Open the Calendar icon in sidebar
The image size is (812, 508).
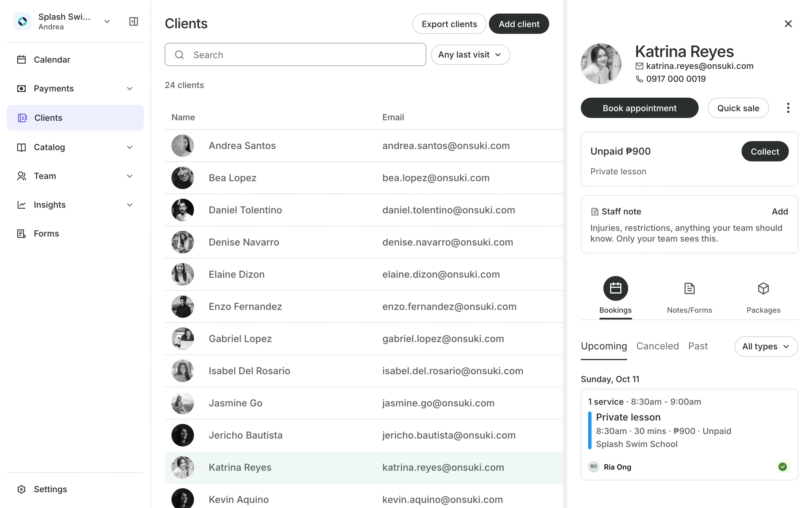(x=21, y=60)
